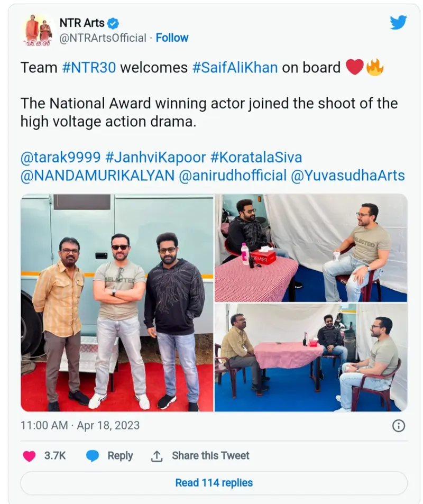Open the photo of three men standing
The height and width of the screenshot is (504, 423).
click(117, 303)
